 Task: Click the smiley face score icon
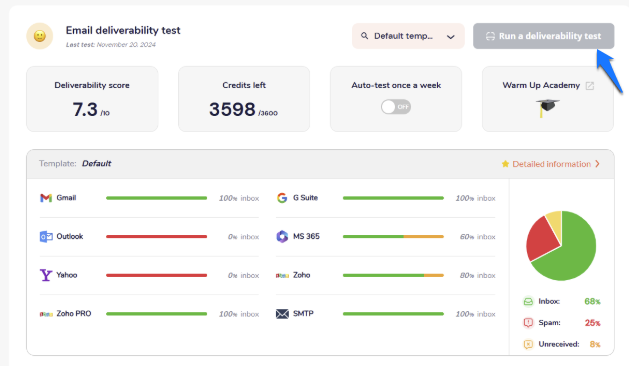tap(40, 36)
